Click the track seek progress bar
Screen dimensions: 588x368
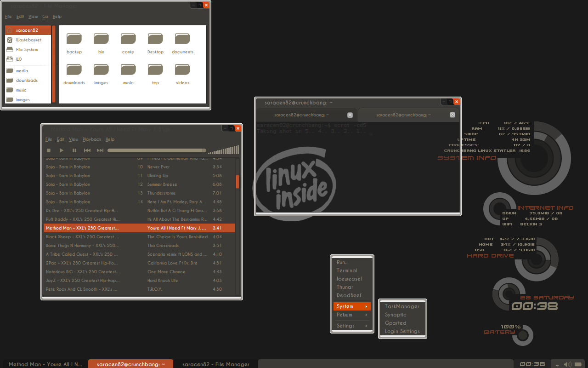[157, 150]
